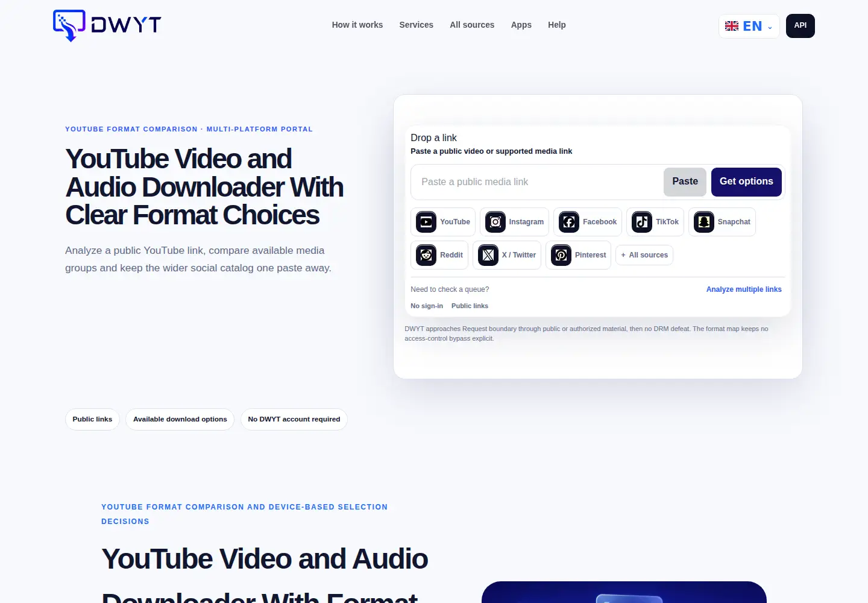Click the No DWYT account required pill
Viewport: 868px width, 603px height.
(294, 420)
